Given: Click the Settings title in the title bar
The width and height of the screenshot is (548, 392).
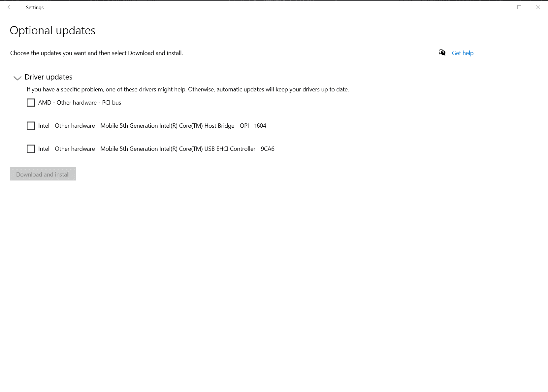Looking at the screenshot, I should coord(35,8).
